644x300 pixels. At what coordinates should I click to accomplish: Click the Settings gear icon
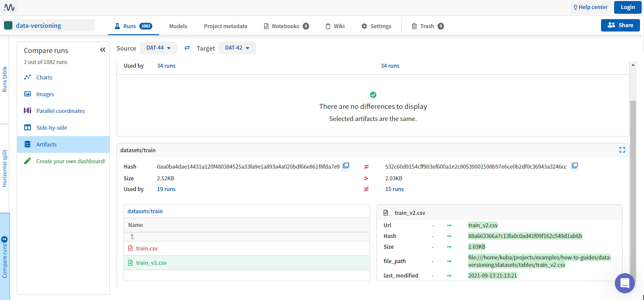(x=364, y=26)
